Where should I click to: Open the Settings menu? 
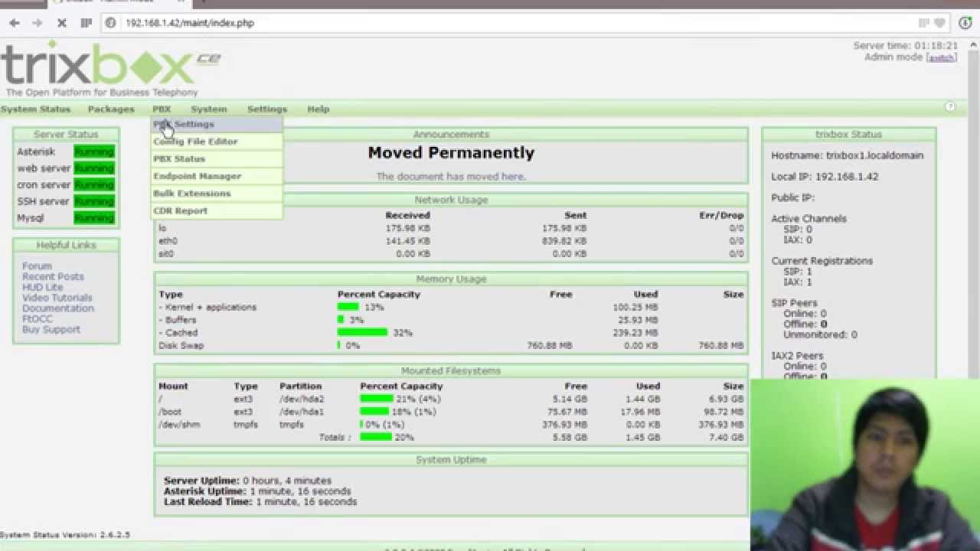click(267, 109)
